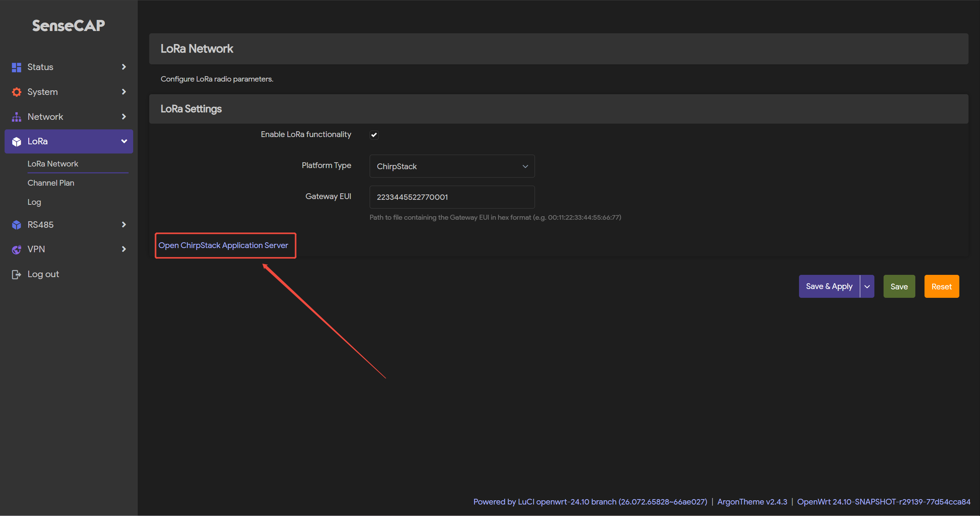Click the Log out door icon
The width and height of the screenshot is (980, 516).
click(x=16, y=274)
